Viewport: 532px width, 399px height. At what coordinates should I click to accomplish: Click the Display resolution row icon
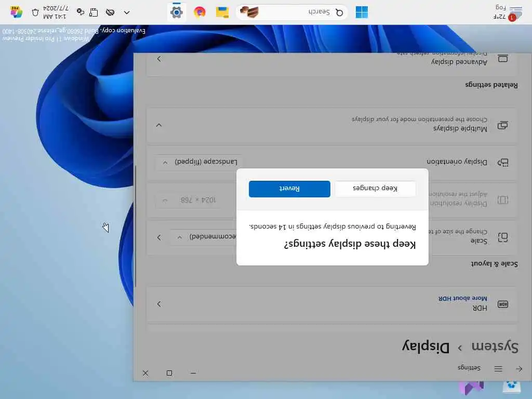[x=502, y=200]
